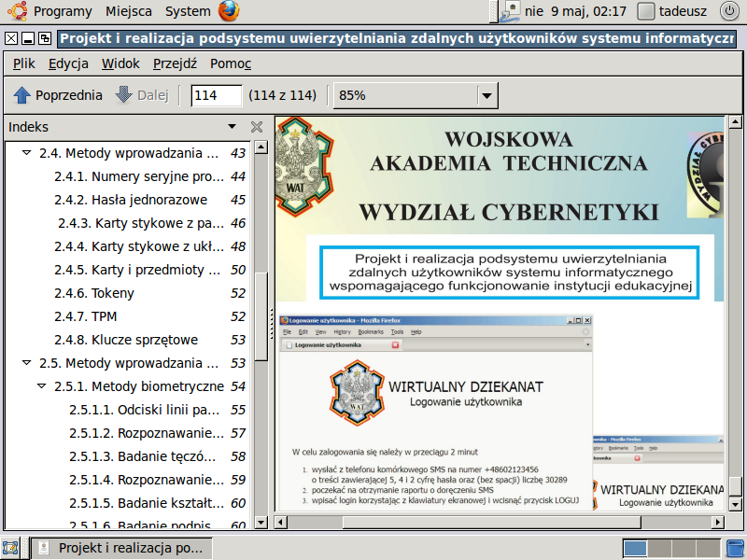Open the Plik menu
747x560 pixels.
[x=24, y=63]
